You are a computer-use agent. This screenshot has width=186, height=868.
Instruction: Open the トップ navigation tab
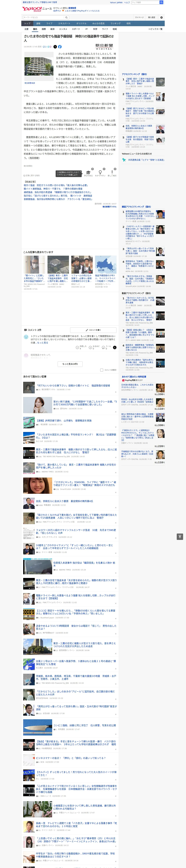pos(27,24)
